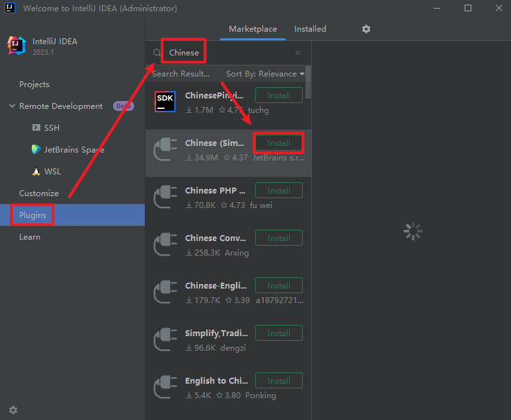Click the SSH terminal icon
The height and width of the screenshot is (420, 511).
pos(36,127)
